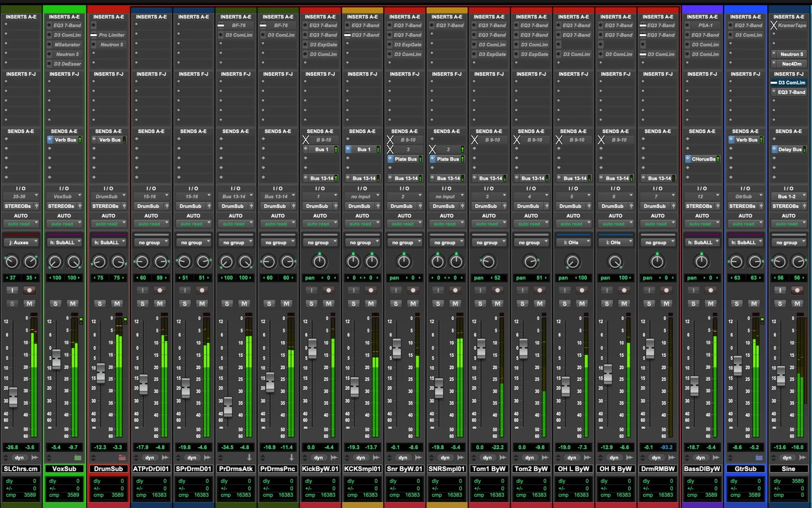This screenshot has height=508, width=812.
Task: Open VoxSub automation mode auto read dropdown
Action: [x=64, y=224]
